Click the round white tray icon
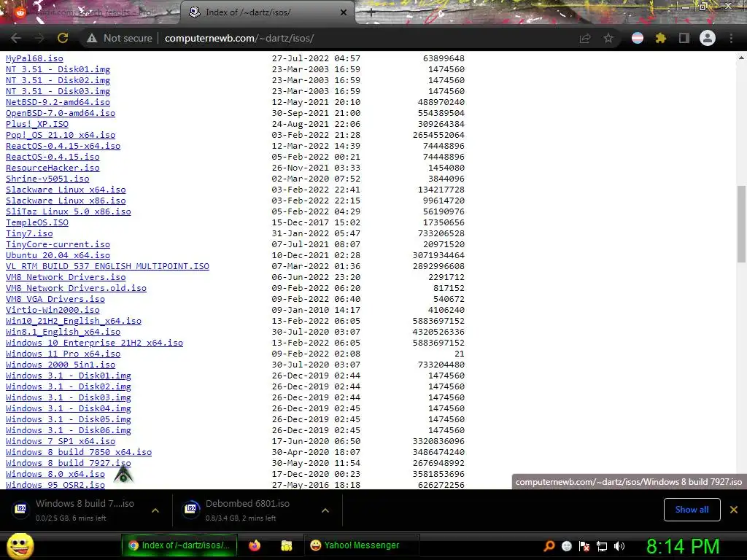The height and width of the screenshot is (560, 747). (x=566, y=546)
